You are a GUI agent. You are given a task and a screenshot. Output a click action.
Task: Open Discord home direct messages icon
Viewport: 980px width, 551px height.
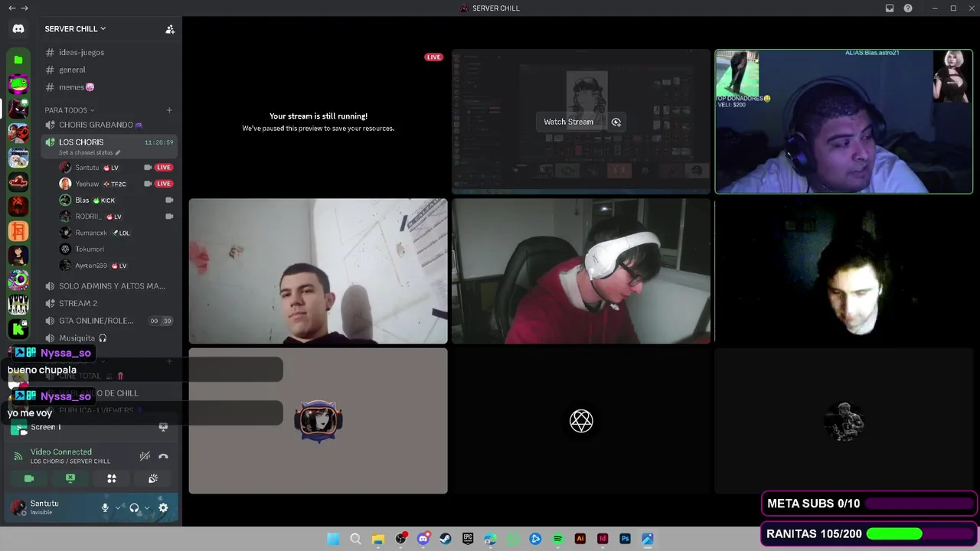coord(18,29)
